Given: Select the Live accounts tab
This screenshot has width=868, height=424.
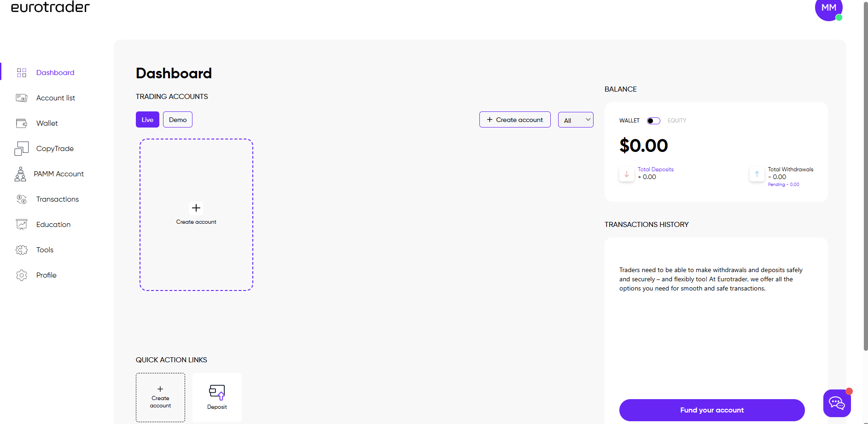Looking at the screenshot, I should point(147,120).
